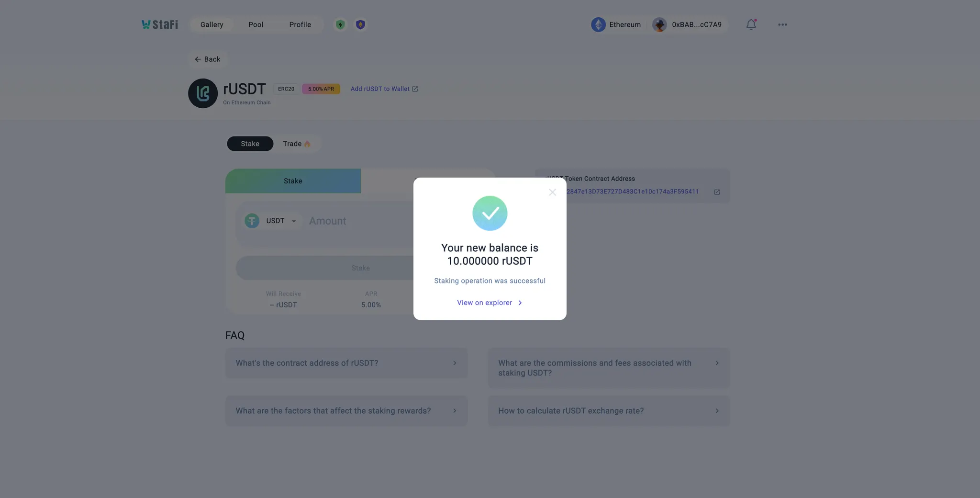Click View on explorer link
980x498 pixels.
click(x=489, y=303)
